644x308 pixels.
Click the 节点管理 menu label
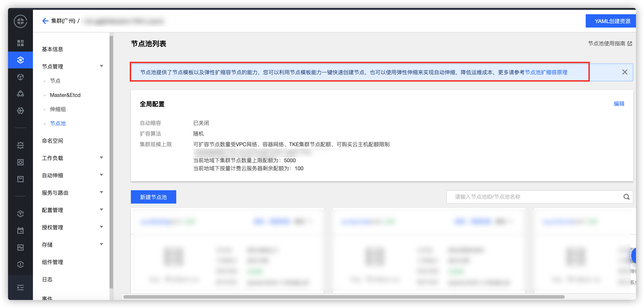[53, 67]
